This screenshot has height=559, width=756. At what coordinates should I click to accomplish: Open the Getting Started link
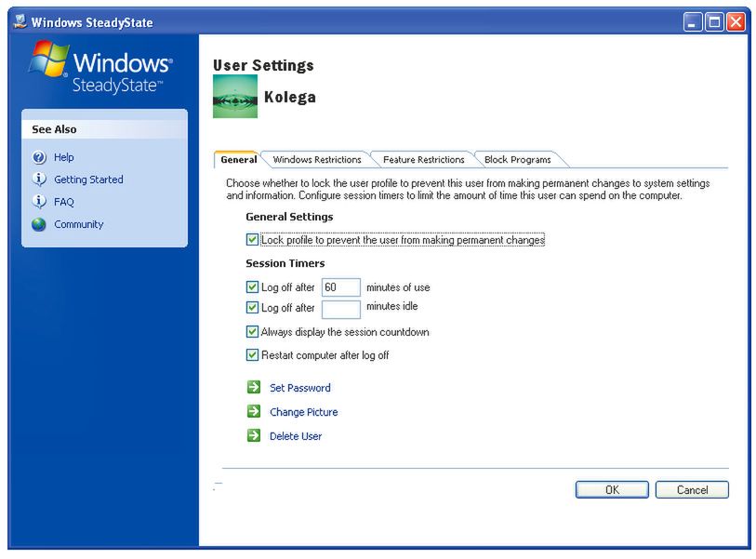[88, 180]
